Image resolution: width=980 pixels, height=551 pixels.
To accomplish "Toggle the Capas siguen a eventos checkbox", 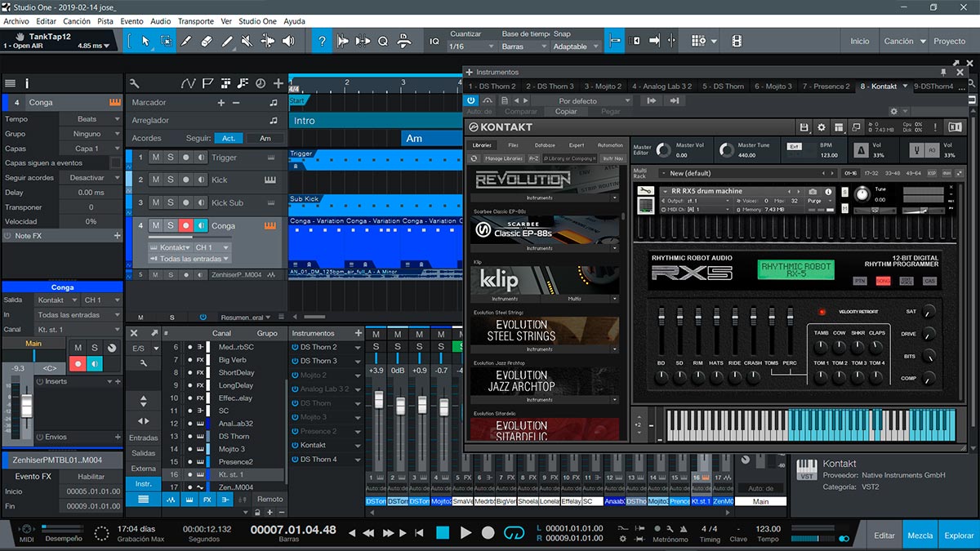I will 115,163.
